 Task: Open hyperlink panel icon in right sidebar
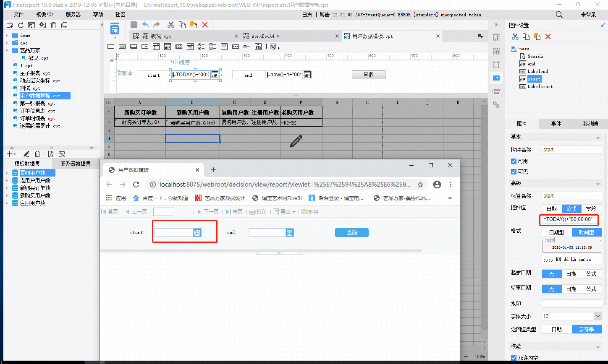point(496,105)
